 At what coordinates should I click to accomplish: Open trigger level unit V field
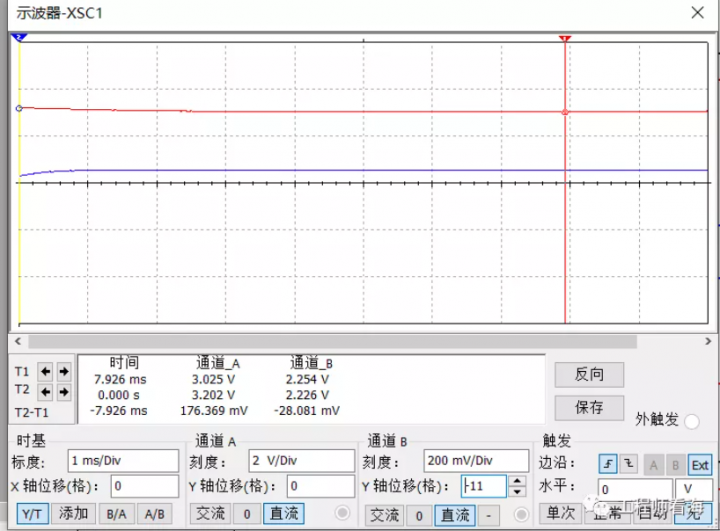(x=695, y=489)
